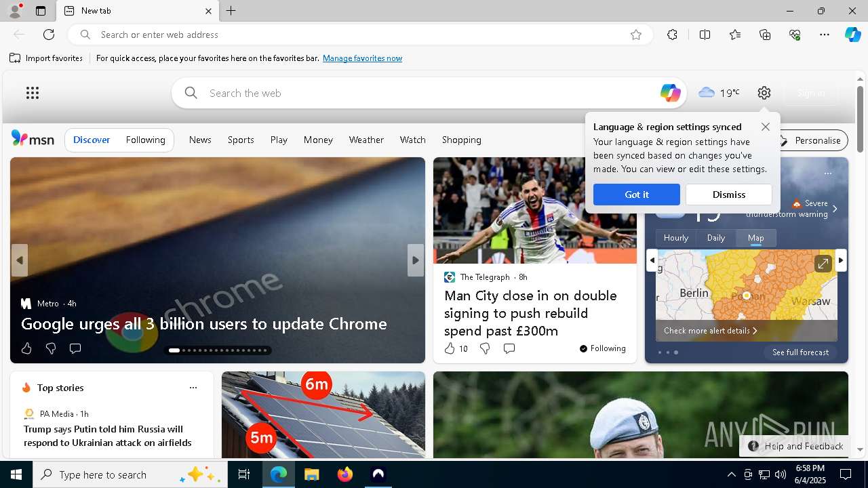Refresh the page
Viewport: 868px width, 488px height.
(x=49, y=35)
